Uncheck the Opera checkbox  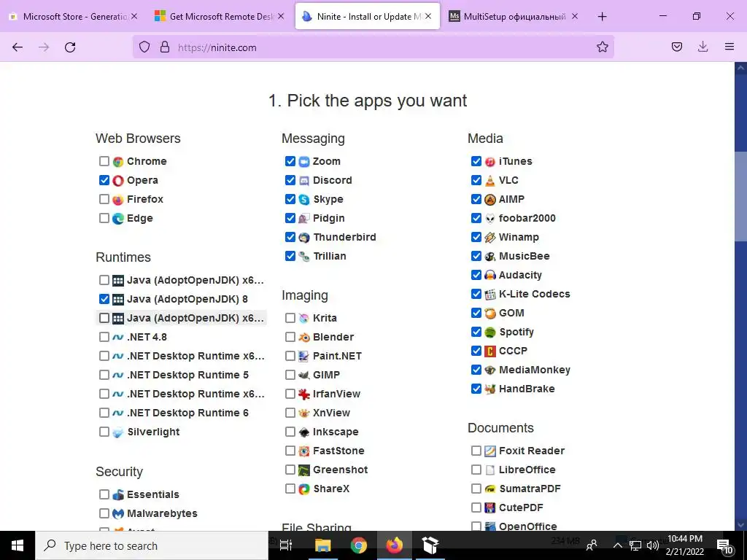click(104, 180)
